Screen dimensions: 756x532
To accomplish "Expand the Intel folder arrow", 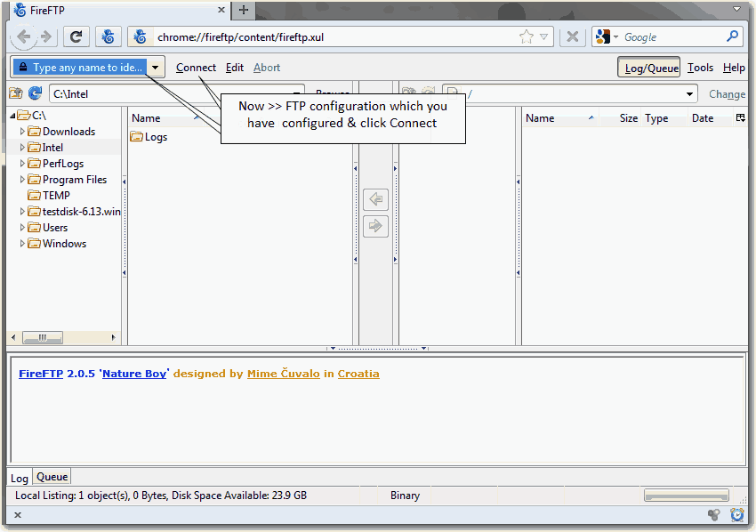I will [22, 147].
